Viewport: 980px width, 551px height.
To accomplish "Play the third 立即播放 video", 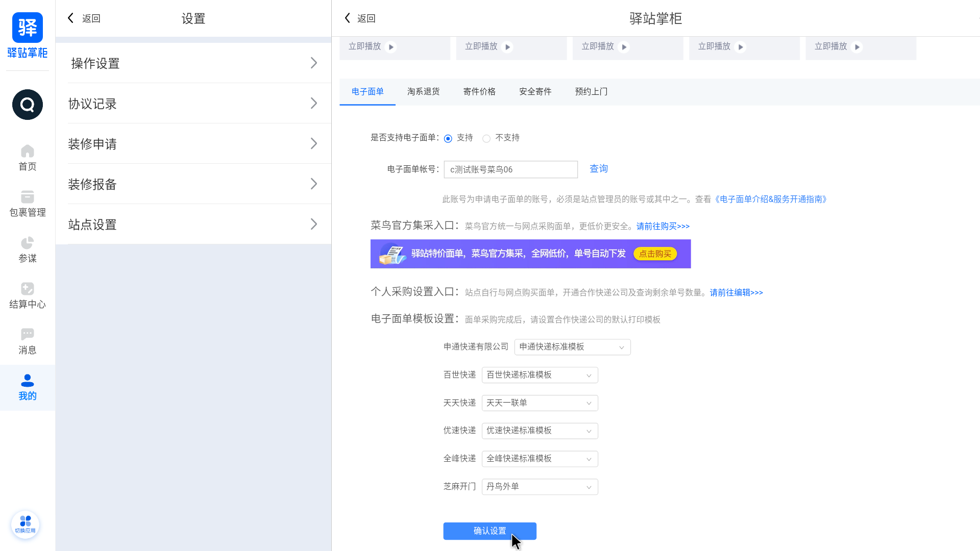I will point(624,47).
